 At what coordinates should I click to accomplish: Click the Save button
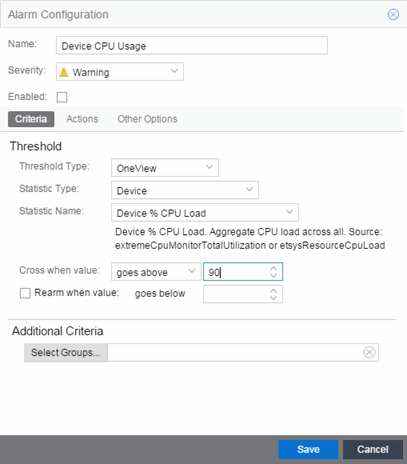coord(308,449)
